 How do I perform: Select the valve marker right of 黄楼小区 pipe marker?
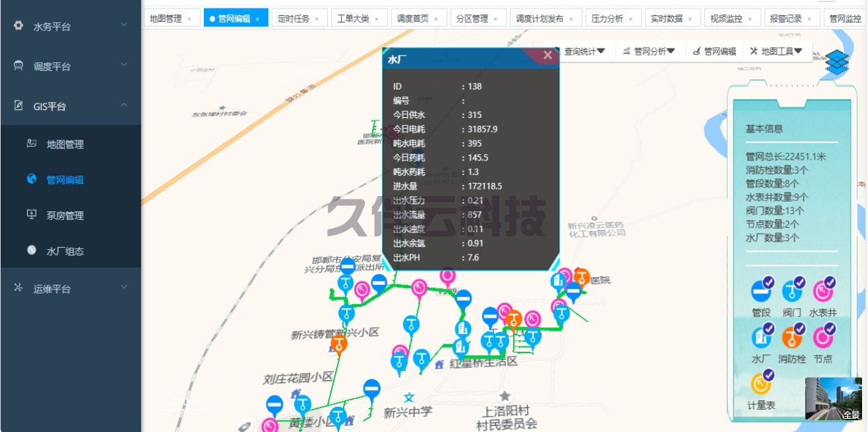[303, 405]
